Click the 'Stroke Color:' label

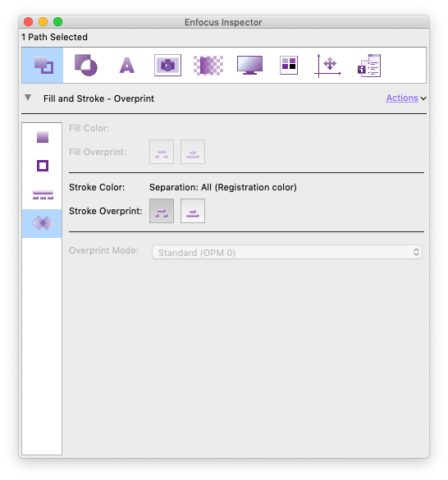coord(97,187)
